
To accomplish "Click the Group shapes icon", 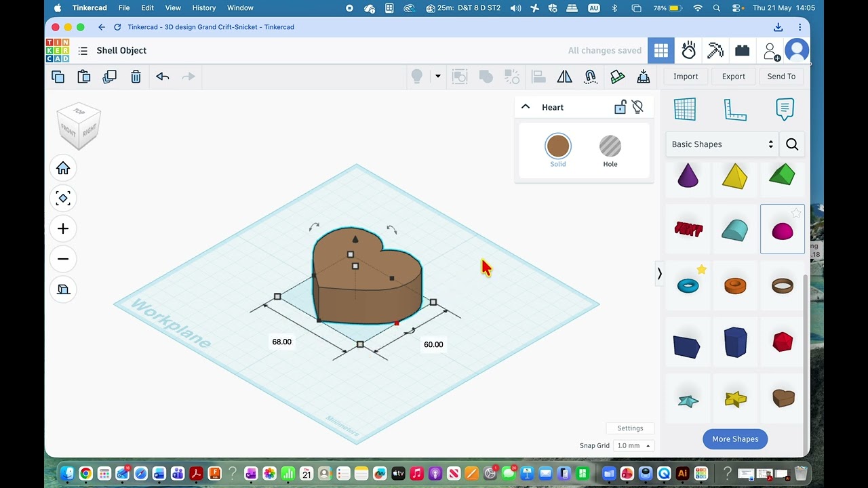I will pyautogui.click(x=460, y=77).
